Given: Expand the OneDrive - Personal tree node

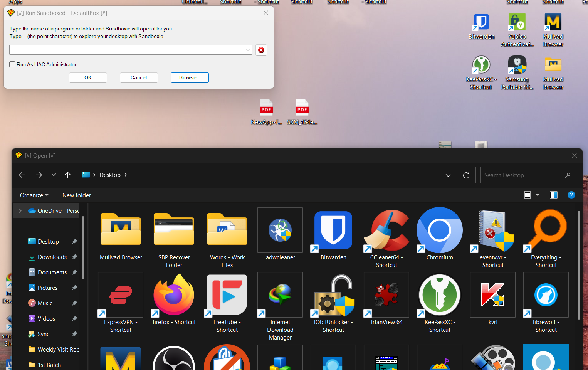Looking at the screenshot, I should 20,211.
